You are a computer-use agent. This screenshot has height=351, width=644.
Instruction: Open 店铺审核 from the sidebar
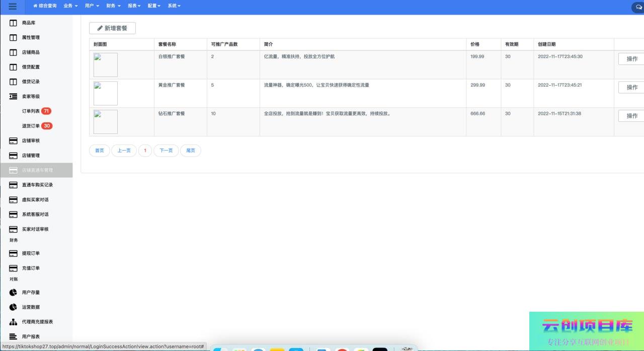[x=30, y=141]
